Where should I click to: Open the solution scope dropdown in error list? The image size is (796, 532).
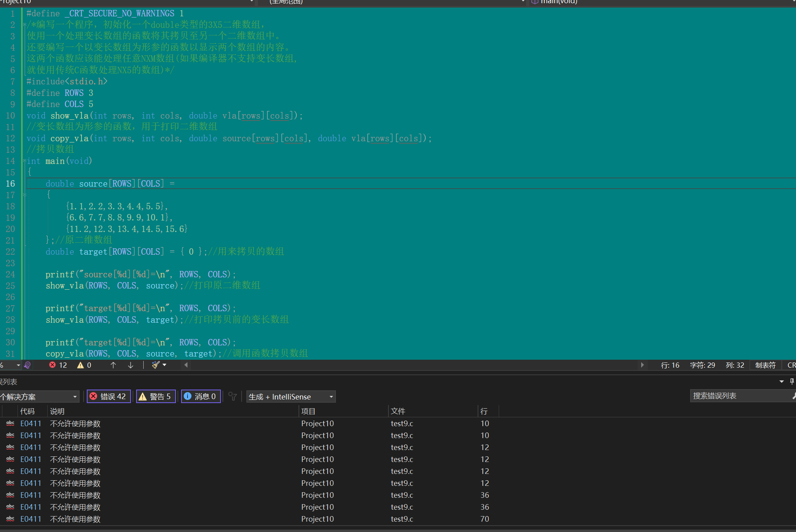39,396
